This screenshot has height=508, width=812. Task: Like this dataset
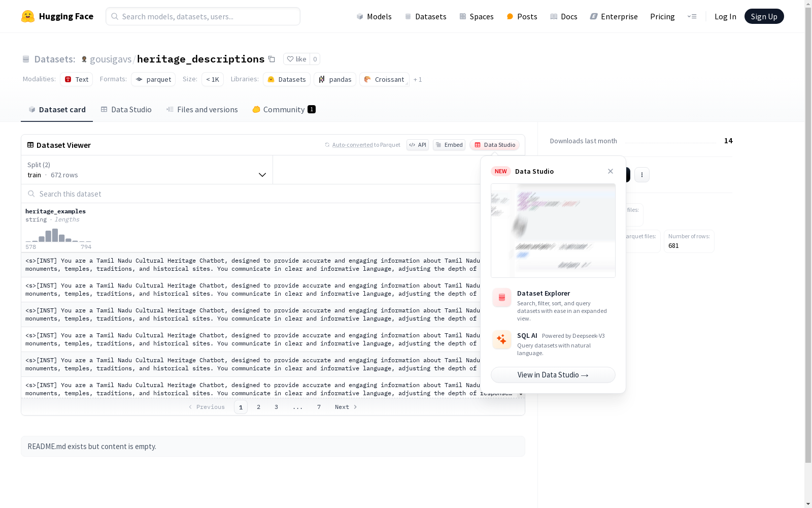click(x=296, y=59)
